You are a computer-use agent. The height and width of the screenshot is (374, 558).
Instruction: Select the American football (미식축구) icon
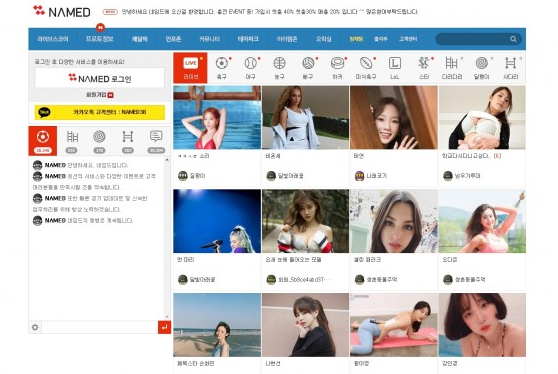click(x=366, y=63)
